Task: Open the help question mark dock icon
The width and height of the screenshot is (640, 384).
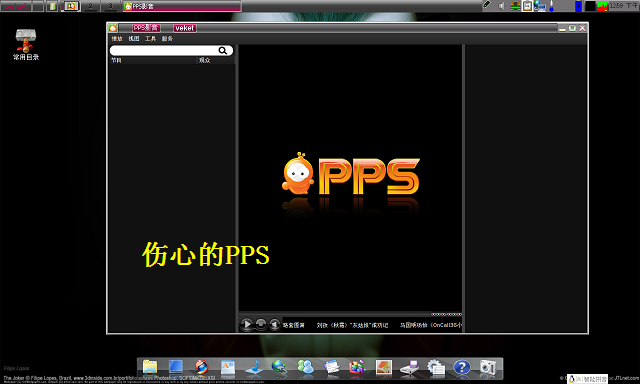Action: [x=462, y=367]
